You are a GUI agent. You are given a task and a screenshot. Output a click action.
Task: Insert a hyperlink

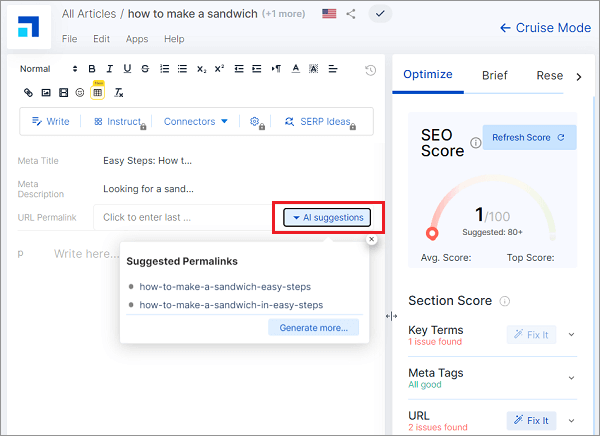tap(28, 93)
